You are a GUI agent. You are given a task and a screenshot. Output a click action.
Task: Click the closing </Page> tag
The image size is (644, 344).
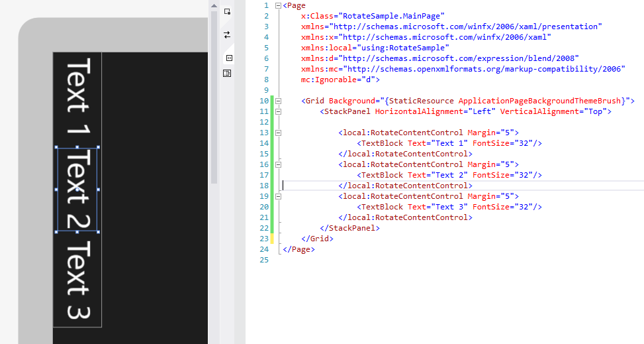299,249
